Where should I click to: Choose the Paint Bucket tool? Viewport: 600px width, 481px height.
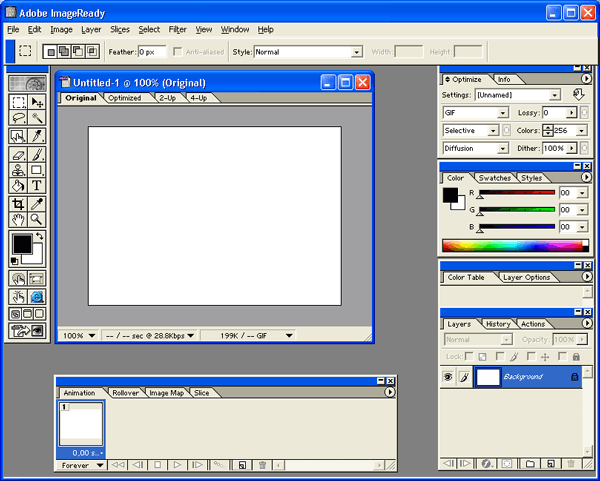tap(18, 186)
